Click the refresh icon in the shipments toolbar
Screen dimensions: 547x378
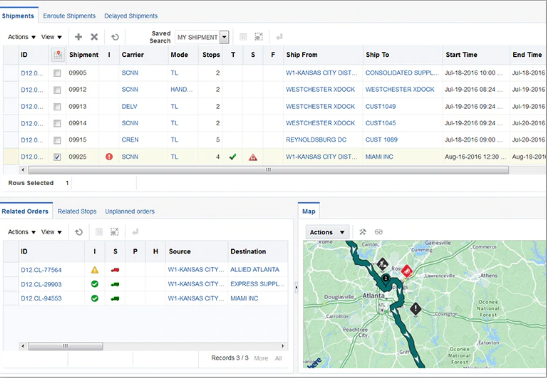tap(115, 37)
